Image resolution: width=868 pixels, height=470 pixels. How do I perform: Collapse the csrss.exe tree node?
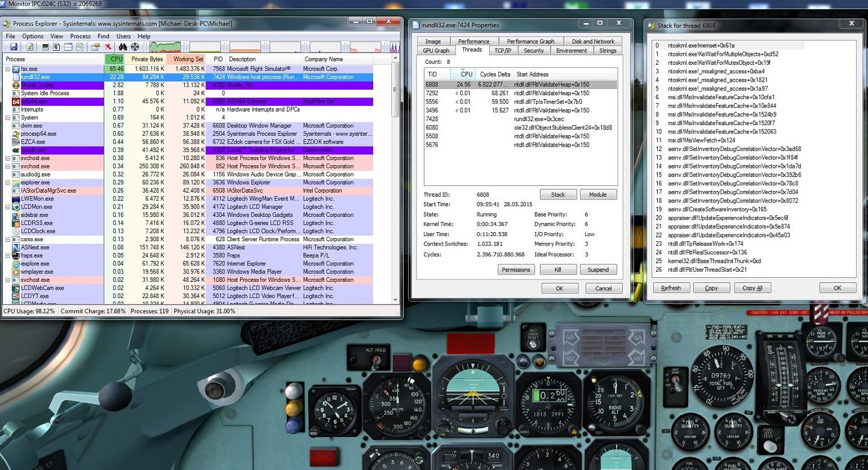click(7, 240)
